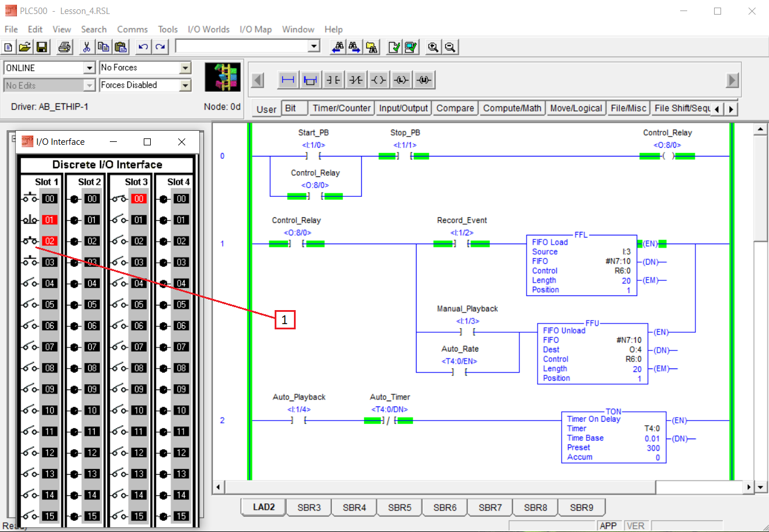This screenshot has height=532, width=769.
Task: Toggle Slot 1 input switch 03
Action: pyautogui.click(x=30, y=262)
